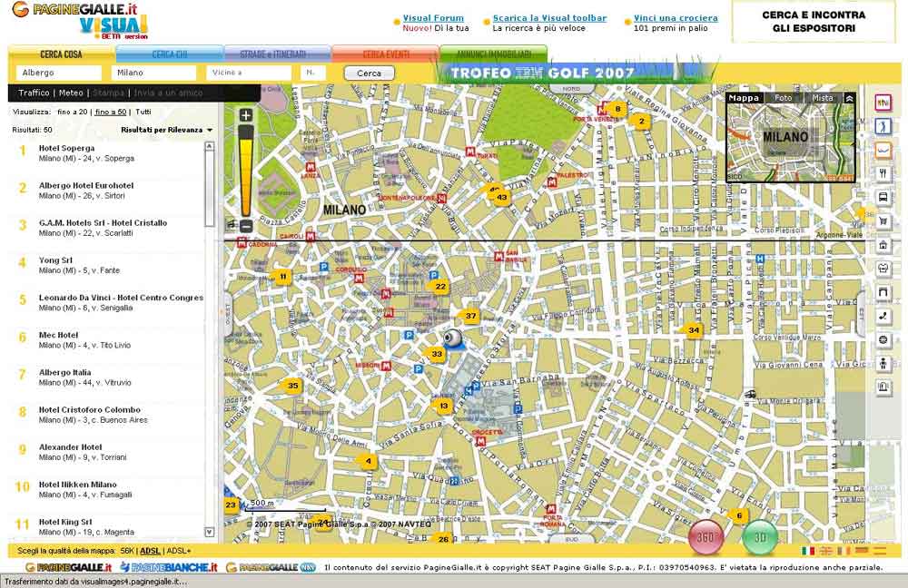The height and width of the screenshot is (588, 908).
Task: Open the green 3D view button
Action: point(760,536)
